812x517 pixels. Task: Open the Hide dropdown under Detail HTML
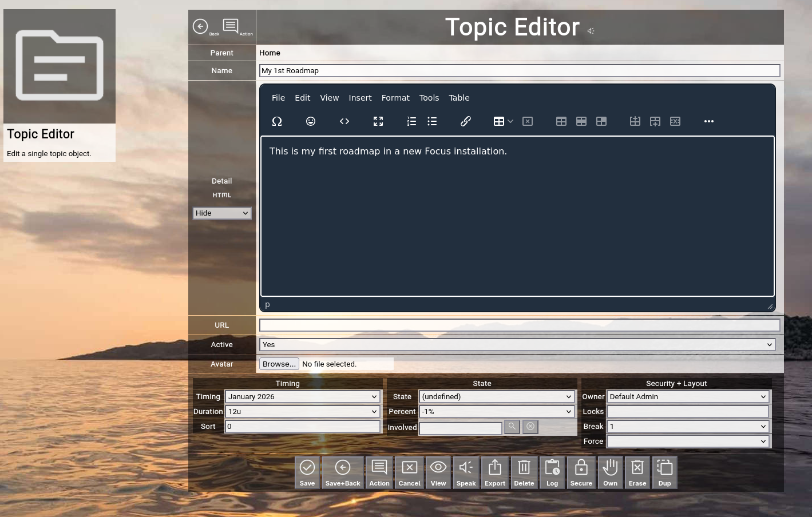pos(222,213)
